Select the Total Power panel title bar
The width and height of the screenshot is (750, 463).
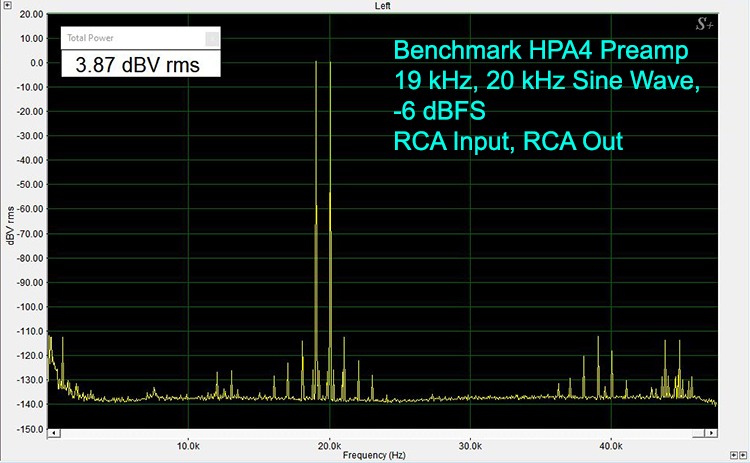(130, 39)
